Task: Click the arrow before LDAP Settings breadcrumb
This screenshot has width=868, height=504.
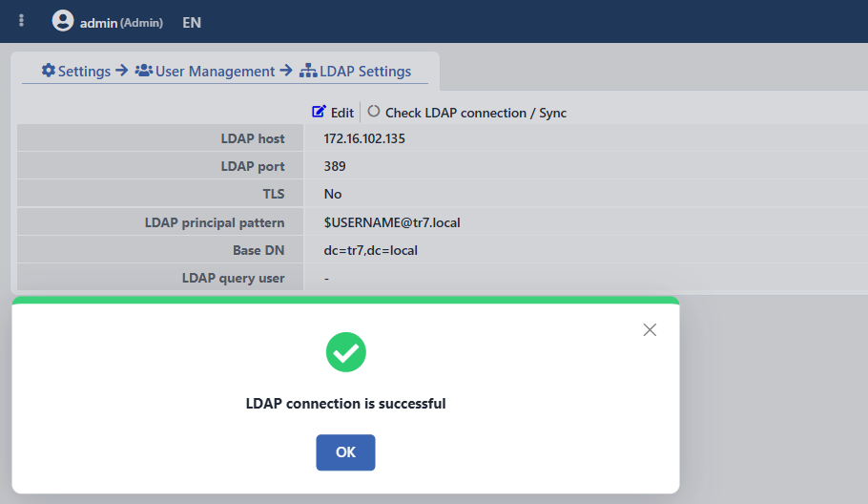Action: [286, 71]
